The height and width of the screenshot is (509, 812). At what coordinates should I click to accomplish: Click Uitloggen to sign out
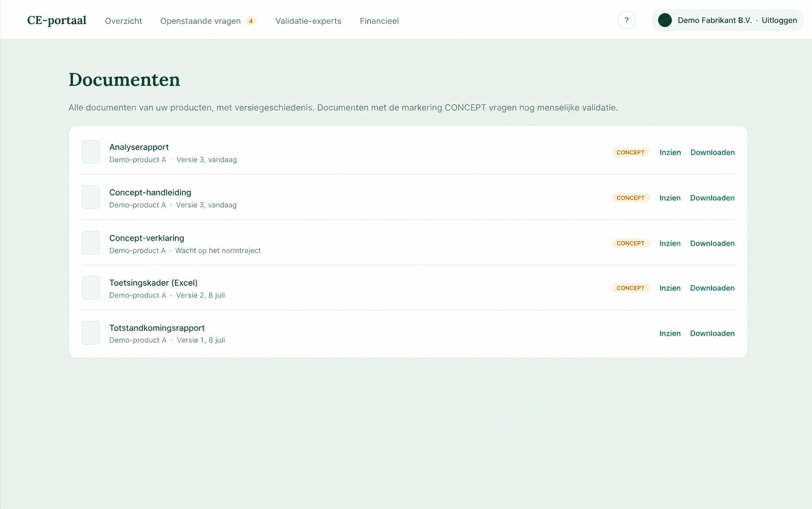click(779, 21)
